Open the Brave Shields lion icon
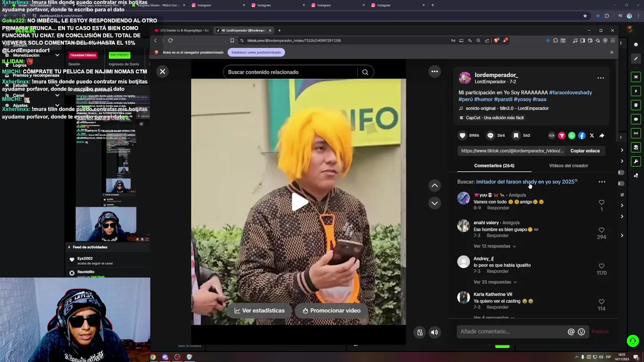Viewport: 644px width, 362px height. coord(498,40)
